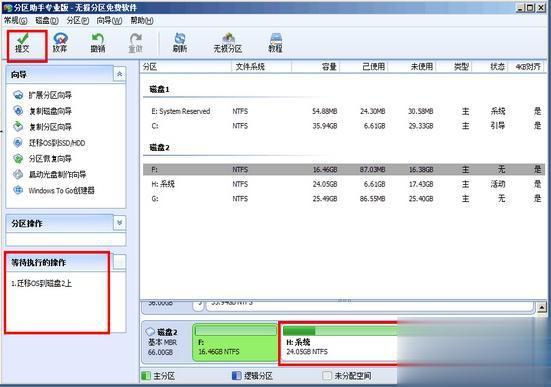Viewport: 551px width, 387px height.
Task: Sort by the 已使用 column header
Action: [x=364, y=66]
